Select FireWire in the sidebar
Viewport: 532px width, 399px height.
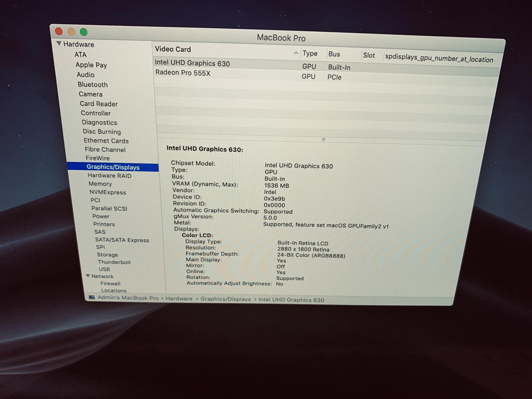click(98, 158)
